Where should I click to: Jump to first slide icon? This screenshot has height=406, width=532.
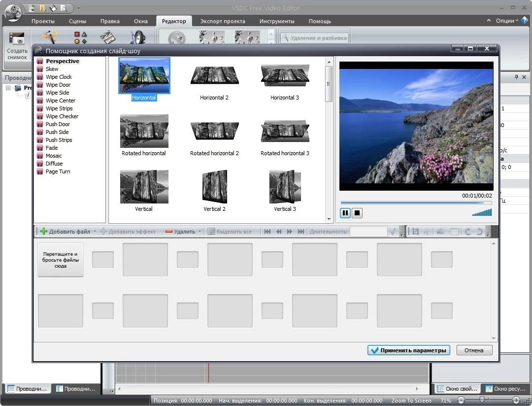pos(267,232)
